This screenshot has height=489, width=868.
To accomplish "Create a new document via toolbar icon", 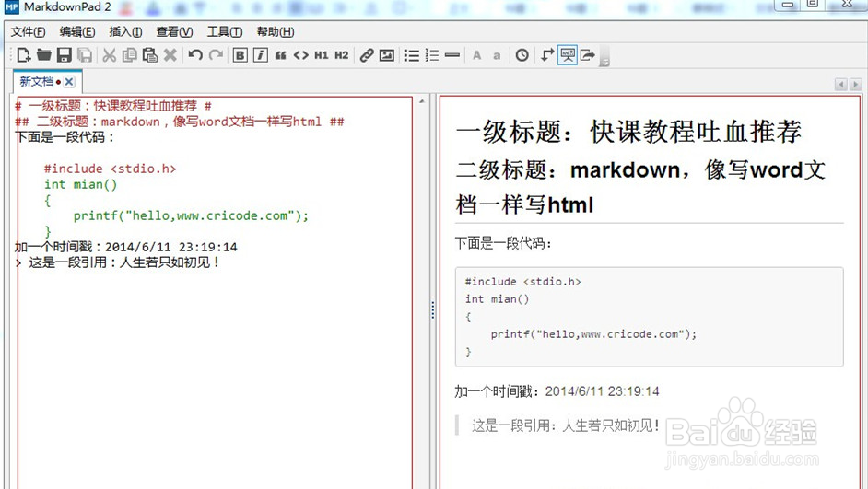I will [x=23, y=54].
